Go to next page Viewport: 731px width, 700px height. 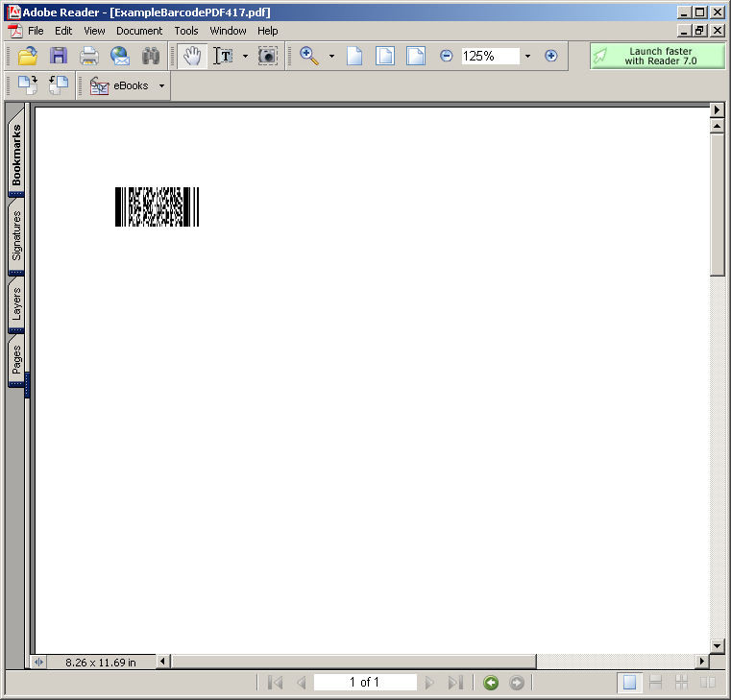[x=429, y=683]
